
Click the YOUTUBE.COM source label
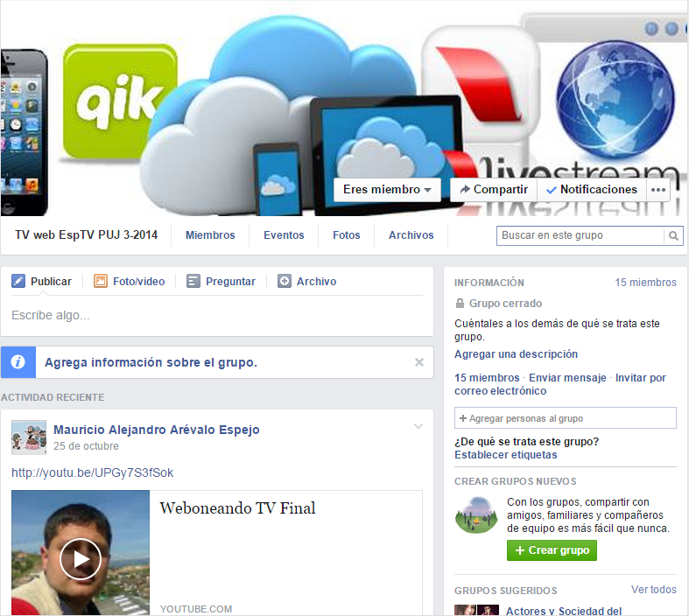click(x=196, y=609)
